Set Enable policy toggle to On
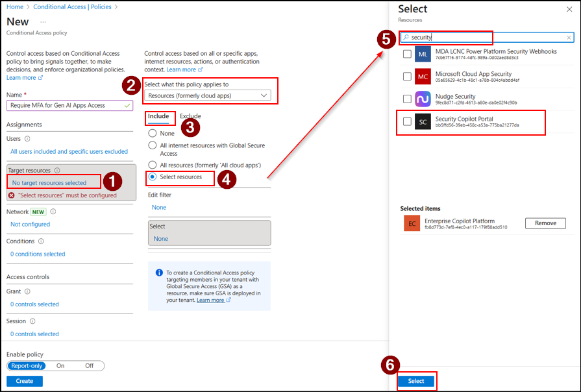 click(60, 366)
